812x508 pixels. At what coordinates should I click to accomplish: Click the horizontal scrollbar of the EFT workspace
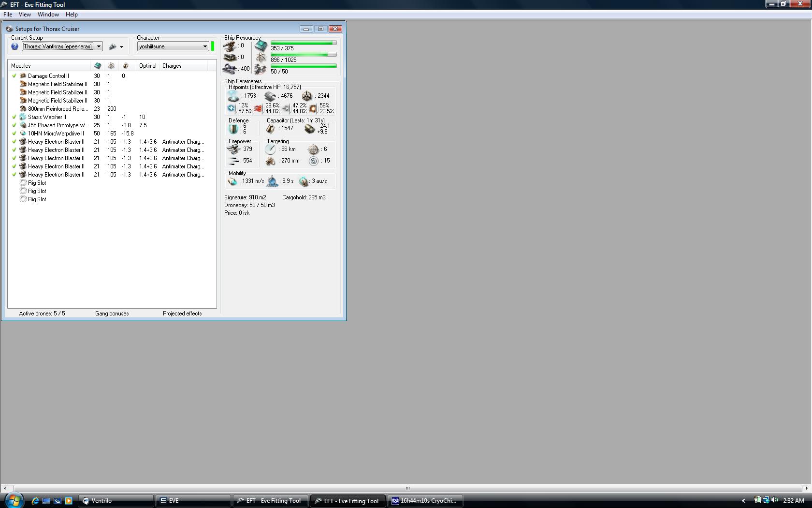(407, 488)
